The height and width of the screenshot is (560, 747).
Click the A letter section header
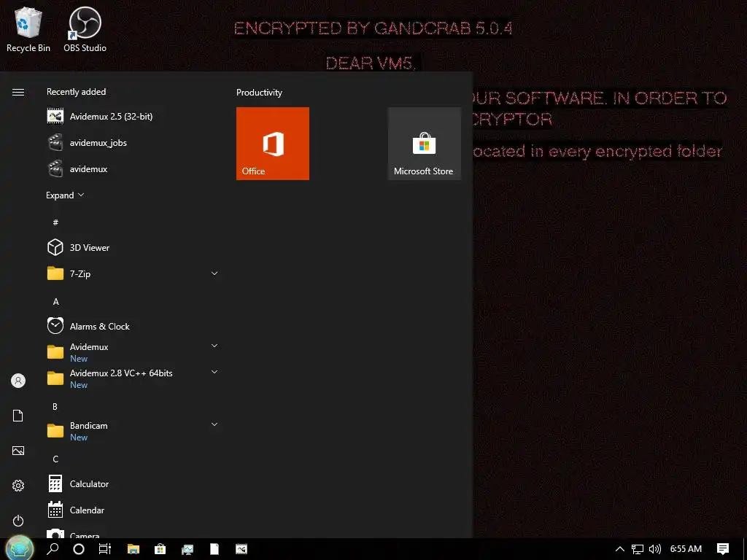(55, 301)
